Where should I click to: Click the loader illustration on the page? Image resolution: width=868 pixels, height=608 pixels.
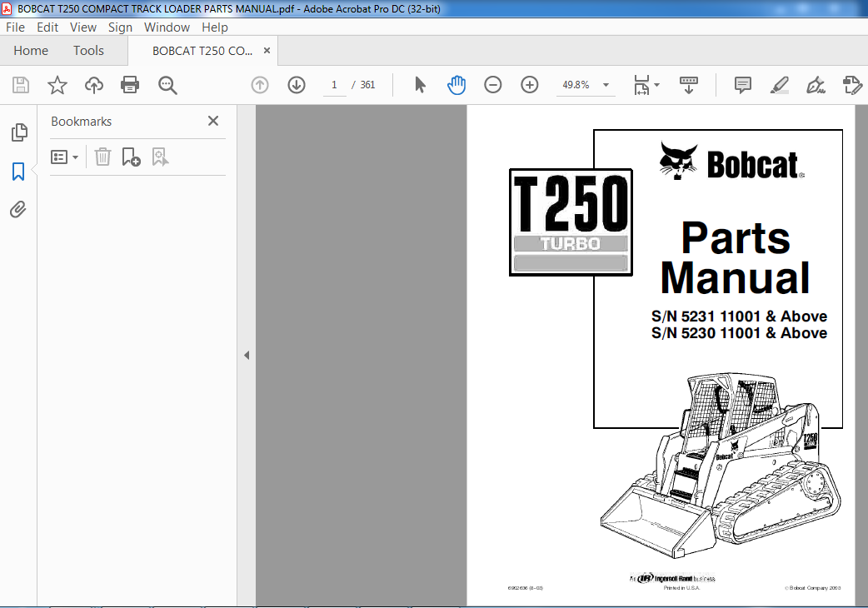pos(720,465)
